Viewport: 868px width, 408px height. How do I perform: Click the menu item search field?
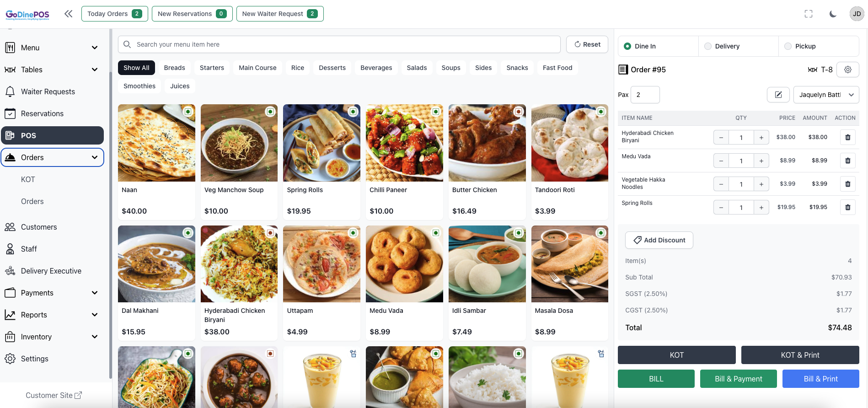(x=339, y=44)
